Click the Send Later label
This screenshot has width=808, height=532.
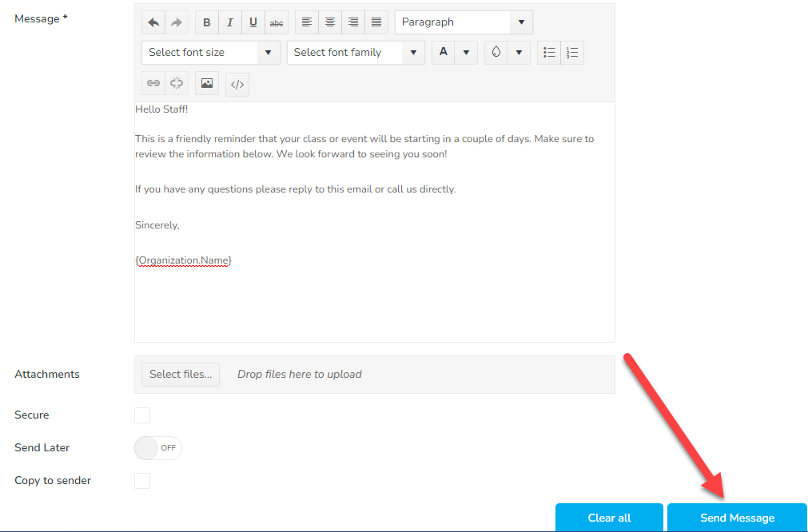point(42,448)
